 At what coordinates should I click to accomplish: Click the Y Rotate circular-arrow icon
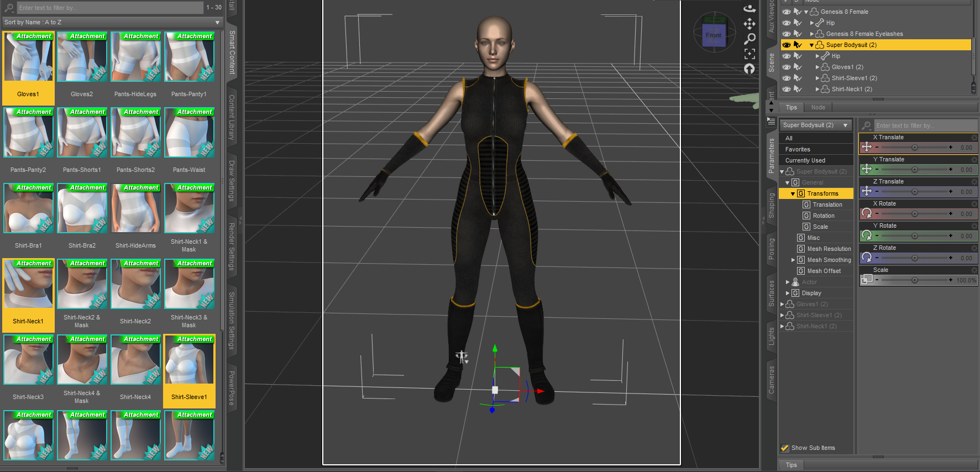click(x=867, y=235)
